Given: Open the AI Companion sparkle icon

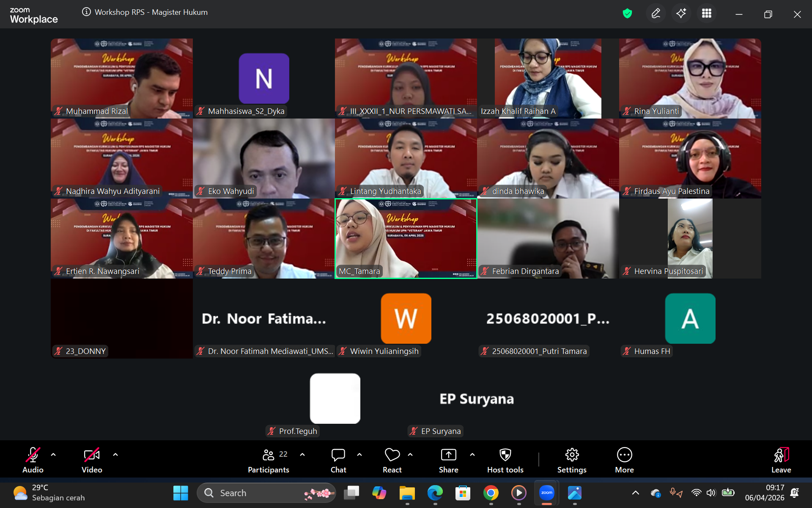Looking at the screenshot, I should pos(681,14).
